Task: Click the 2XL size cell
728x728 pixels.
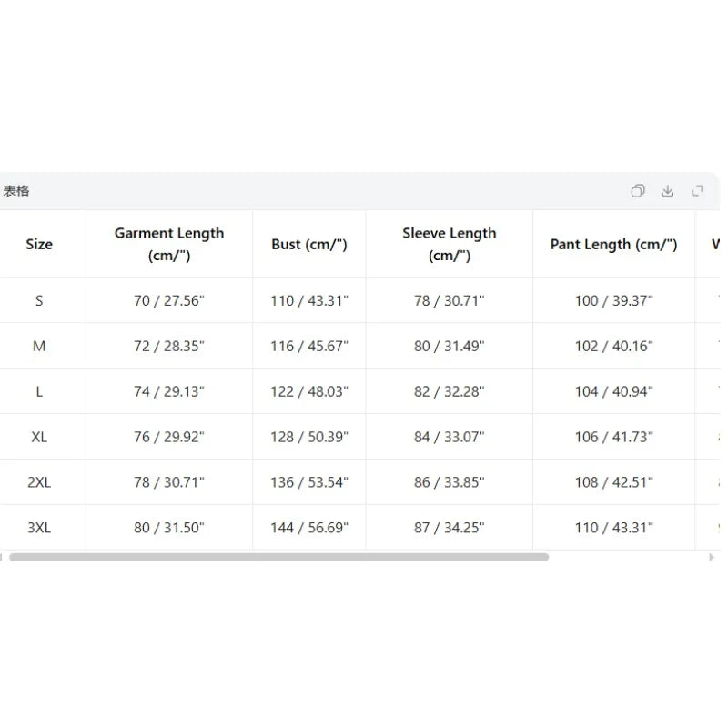Action: [x=39, y=482]
